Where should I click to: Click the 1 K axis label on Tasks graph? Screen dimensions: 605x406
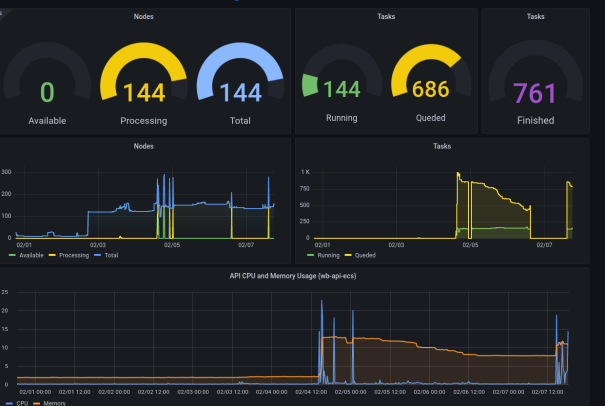coord(305,172)
